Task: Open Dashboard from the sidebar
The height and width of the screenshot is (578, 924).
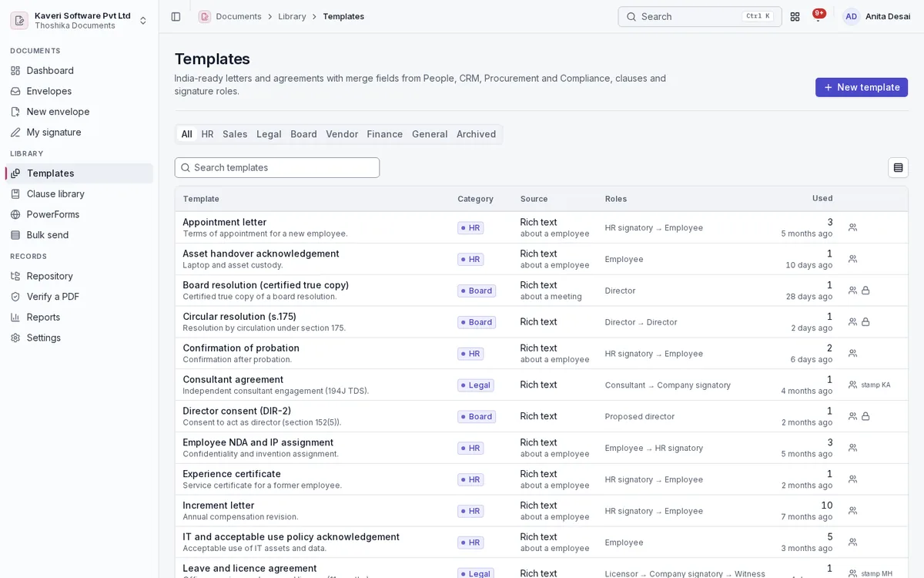Action: [79, 70]
